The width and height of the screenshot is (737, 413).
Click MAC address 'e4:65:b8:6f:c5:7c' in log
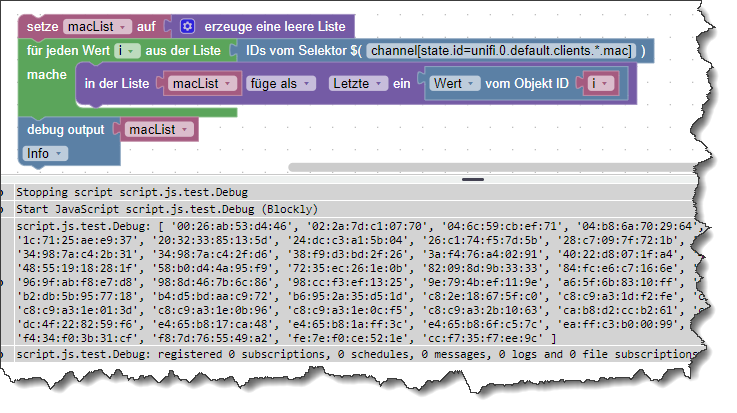[x=483, y=324]
